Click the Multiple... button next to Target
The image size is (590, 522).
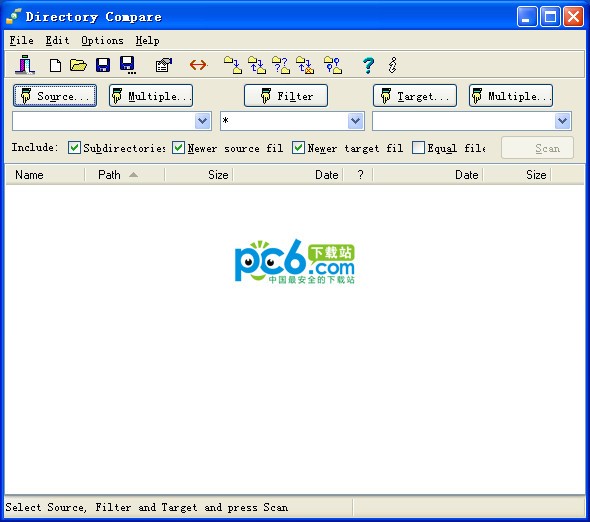(x=511, y=96)
